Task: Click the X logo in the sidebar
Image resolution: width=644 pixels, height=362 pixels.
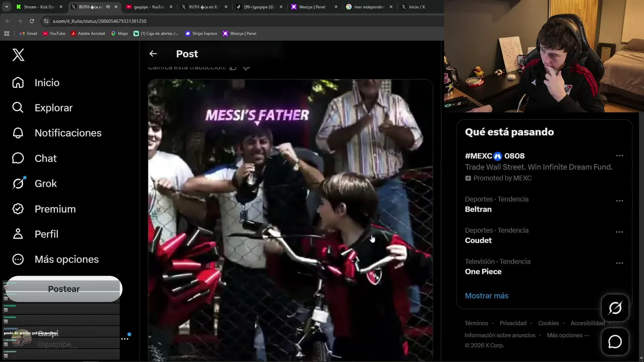Action: pyautogui.click(x=18, y=55)
